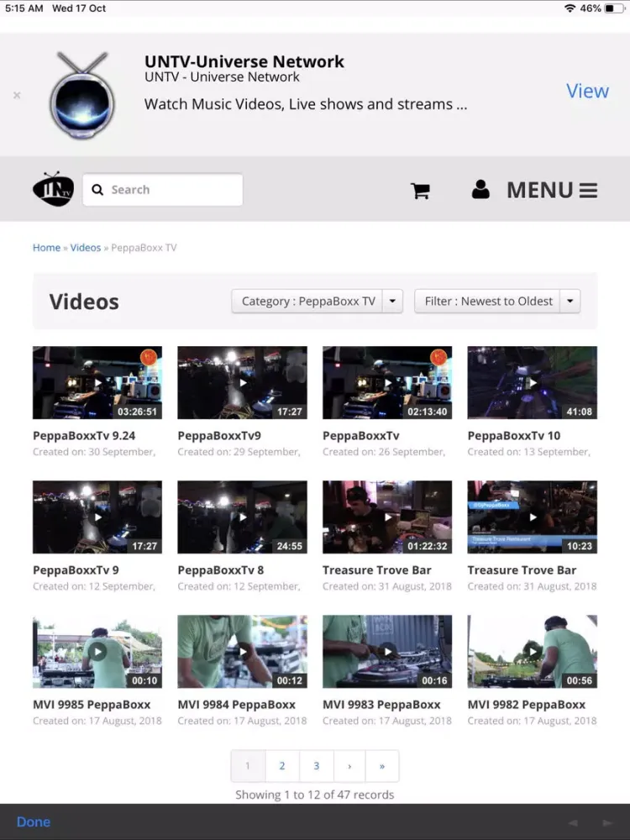Go to Home breadcrumb

point(46,248)
